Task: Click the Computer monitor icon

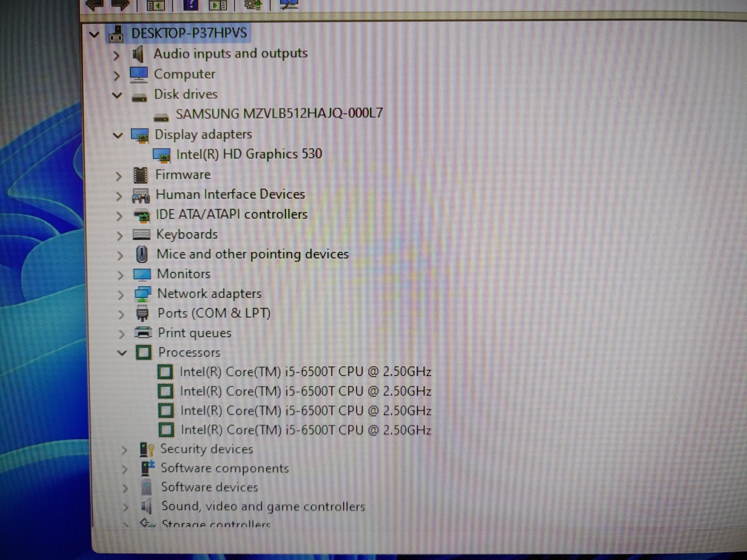Action: point(139,74)
